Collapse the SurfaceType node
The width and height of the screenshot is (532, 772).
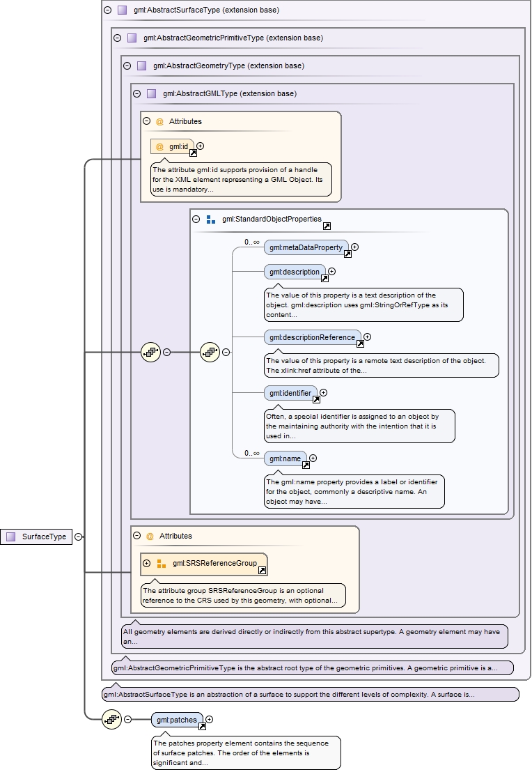(x=79, y=536)
